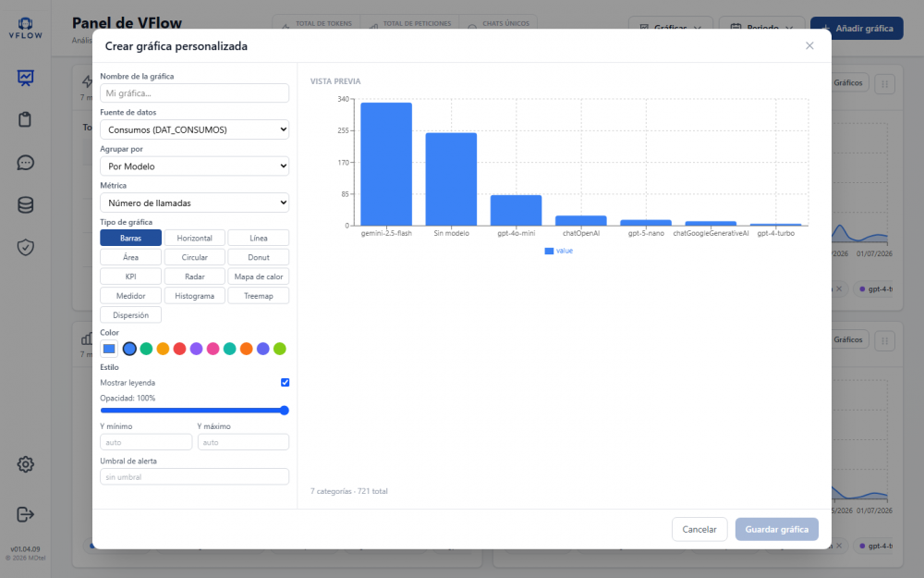Select the Donut chart type
The width and height of the screenshot is (924, 578).
pyautogui.click(x=258, y=257)
